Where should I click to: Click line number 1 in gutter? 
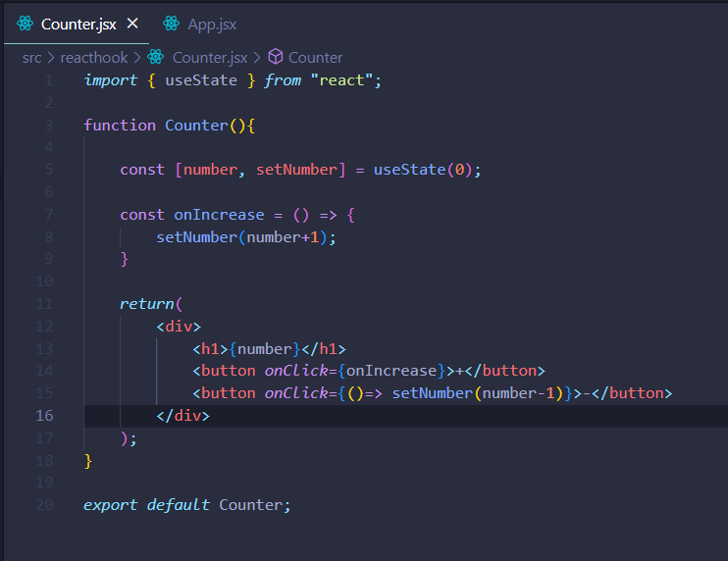[49, 80]
